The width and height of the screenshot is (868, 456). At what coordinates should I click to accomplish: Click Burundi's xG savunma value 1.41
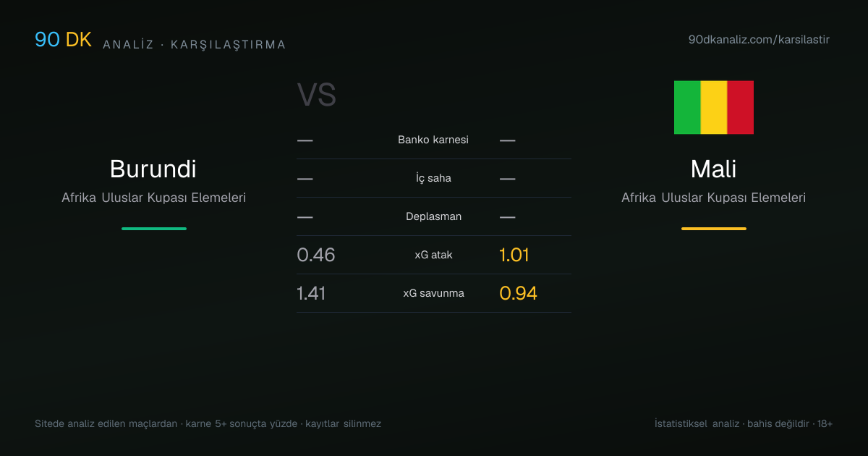click(x=311, y=293)
